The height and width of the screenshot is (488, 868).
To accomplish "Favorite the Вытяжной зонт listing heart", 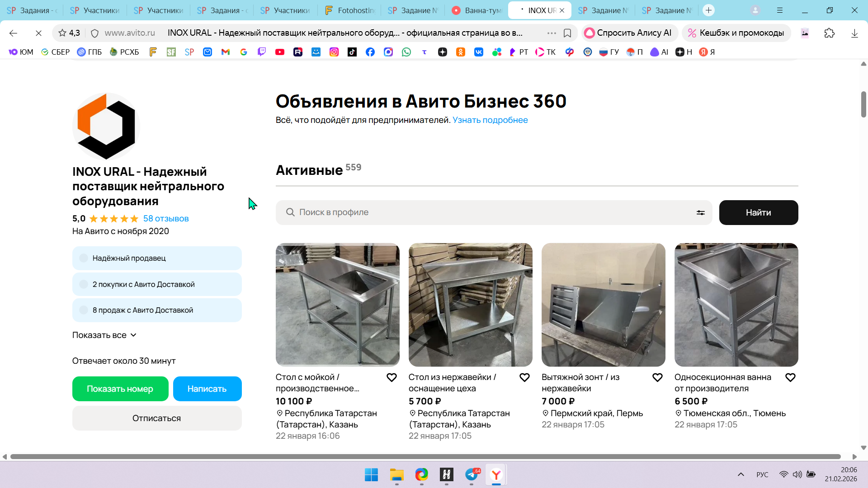I will (x=657, y=377).
